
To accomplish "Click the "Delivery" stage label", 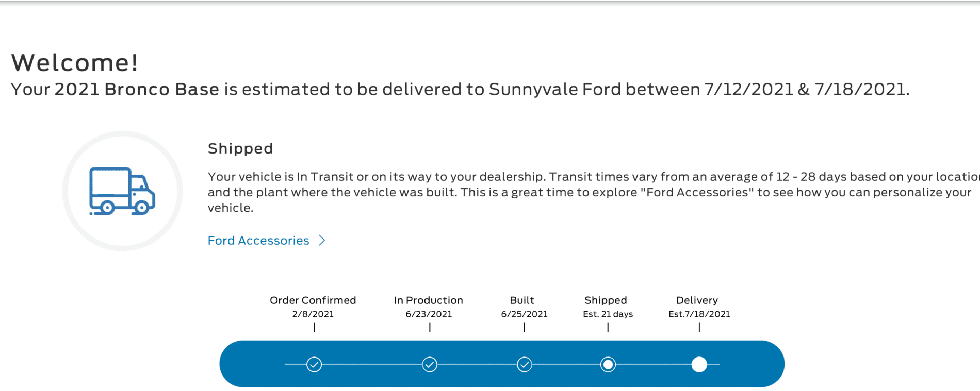I will pos(697,300).
